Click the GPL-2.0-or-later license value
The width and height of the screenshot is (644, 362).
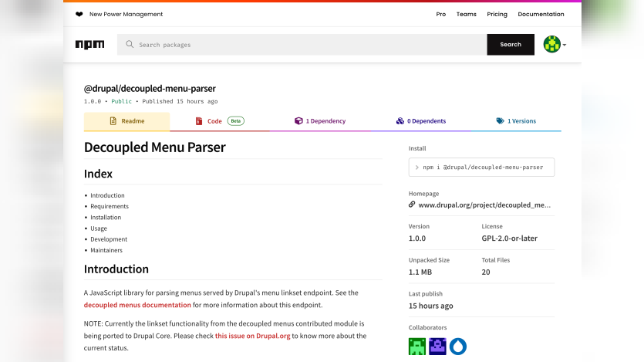point(509,239)
